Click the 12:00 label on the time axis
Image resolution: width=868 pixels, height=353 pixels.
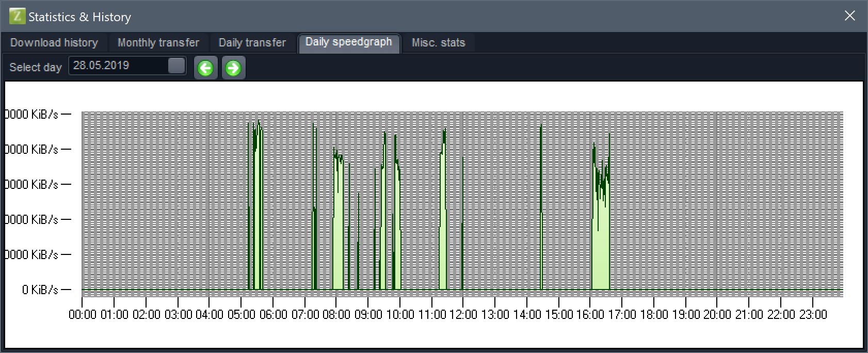pos(463,314)
